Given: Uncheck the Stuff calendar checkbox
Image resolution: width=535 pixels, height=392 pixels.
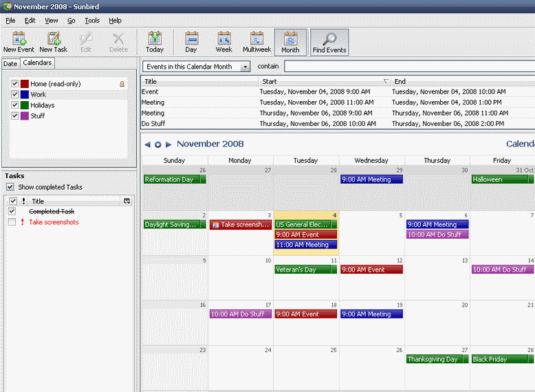Looking at the screenshot, I should tap(14, 116).
